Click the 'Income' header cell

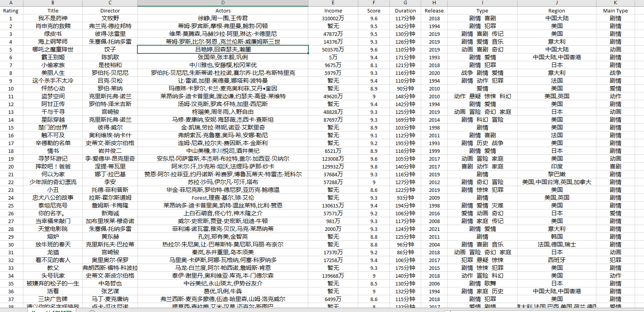click(x=333, y=11)
